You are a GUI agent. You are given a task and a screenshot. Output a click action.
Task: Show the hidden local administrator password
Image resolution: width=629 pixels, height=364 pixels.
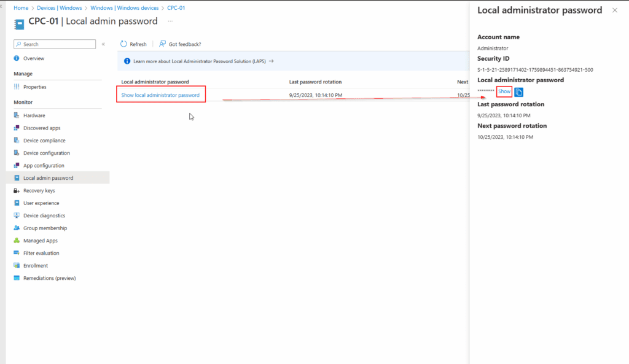click(504, 91)
